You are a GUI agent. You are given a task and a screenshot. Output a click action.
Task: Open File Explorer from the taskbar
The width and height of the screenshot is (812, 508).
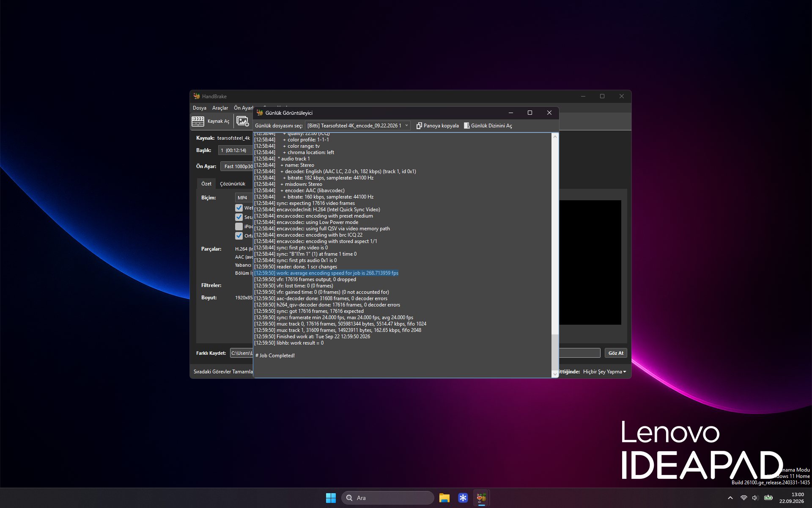(x=444, y=498)
